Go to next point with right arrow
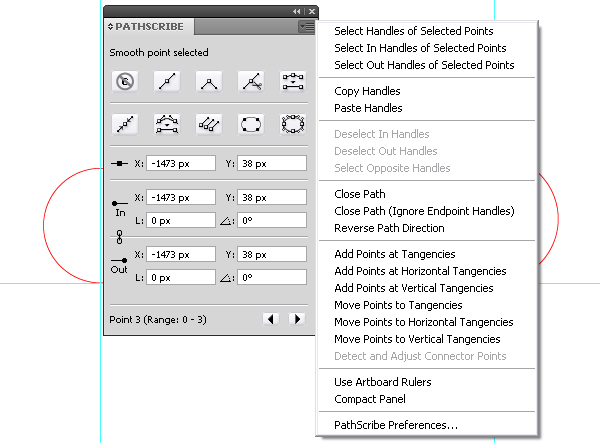The width and height of the screenshot is (600, 443). coord(297,319)
